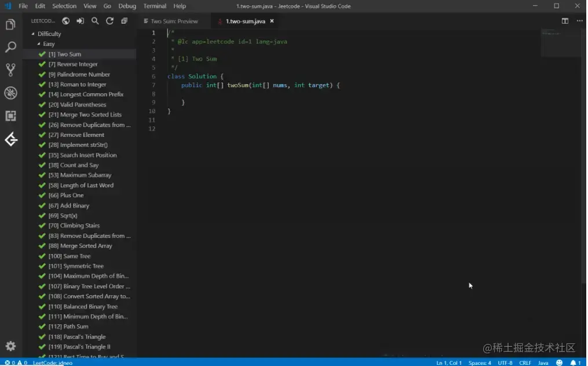Click the LeetCode switch endpoint globe icon
This screenshot has width=588, height=366.
point(65,21)
